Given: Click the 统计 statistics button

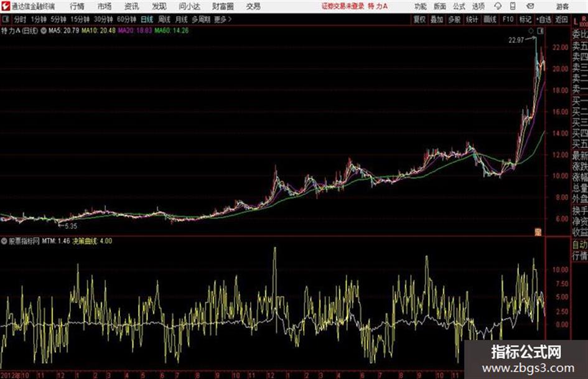Looking at the screenshot, I should tap(472, 19).
